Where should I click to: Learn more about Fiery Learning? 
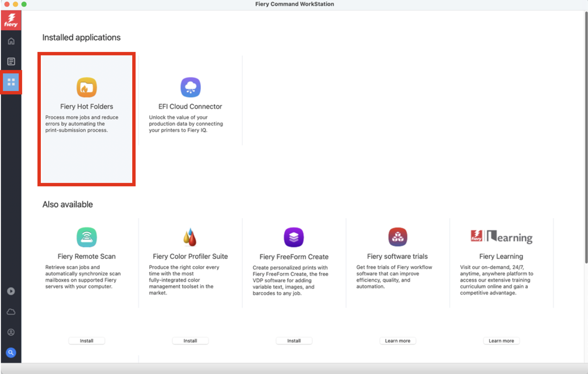(501, 341)
